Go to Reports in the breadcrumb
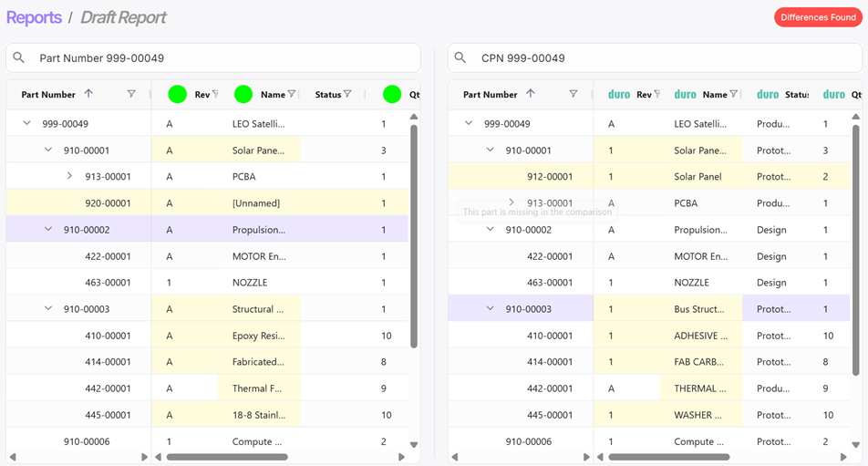The height and width of the screenshot is (466, 868). (x=34, y=17)
